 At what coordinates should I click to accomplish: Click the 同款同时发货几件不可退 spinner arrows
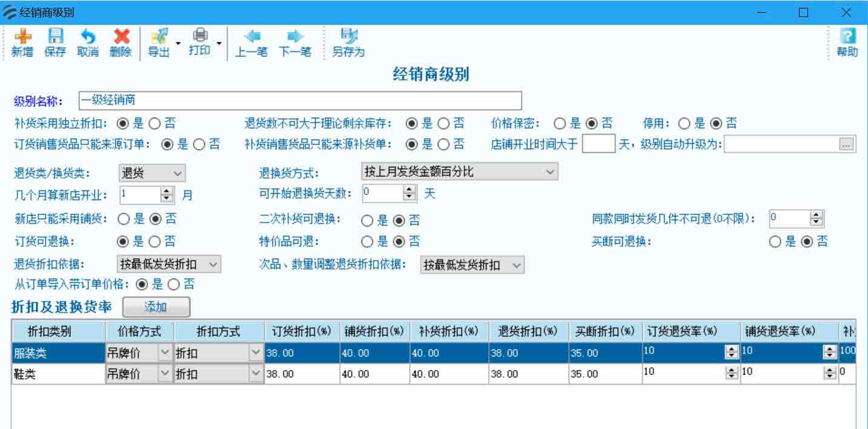[817, 219]
